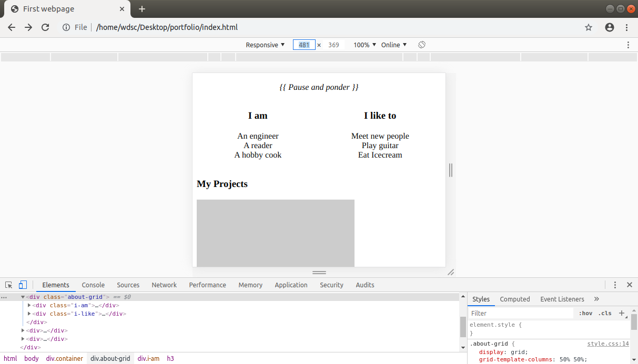
Task: Click the ellipsis at start of selected row
Action: coord(4,297)
